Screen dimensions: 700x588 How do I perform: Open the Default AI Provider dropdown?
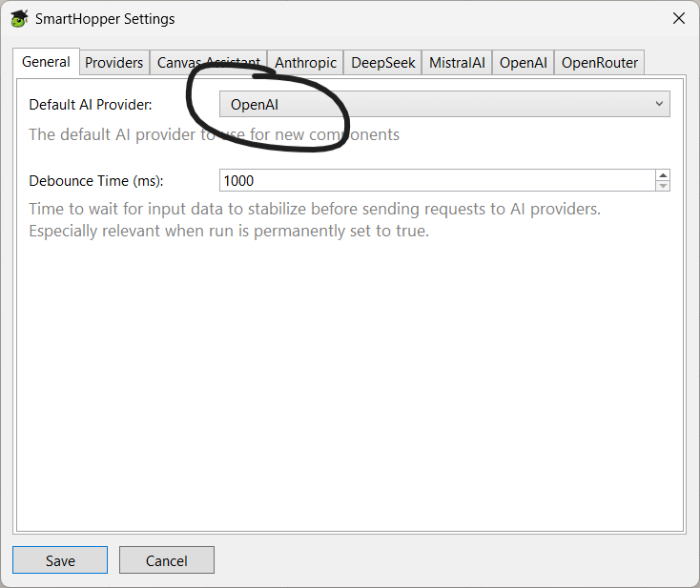coord(444,105)
